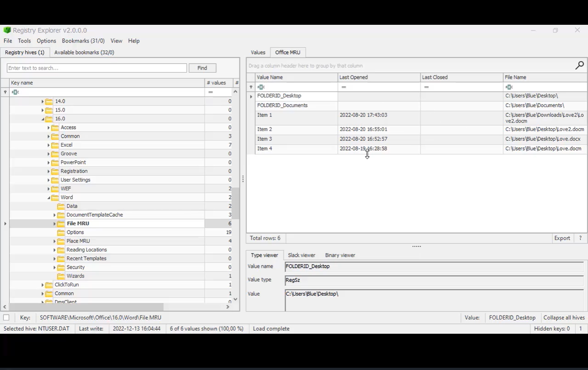Expand the PowerPoint registry key

pyautogui.click(x=49, y=163)
